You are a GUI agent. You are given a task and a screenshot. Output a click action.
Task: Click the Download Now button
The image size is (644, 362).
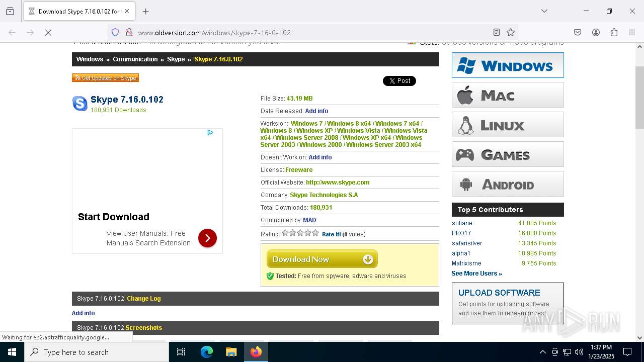point(322,259)
